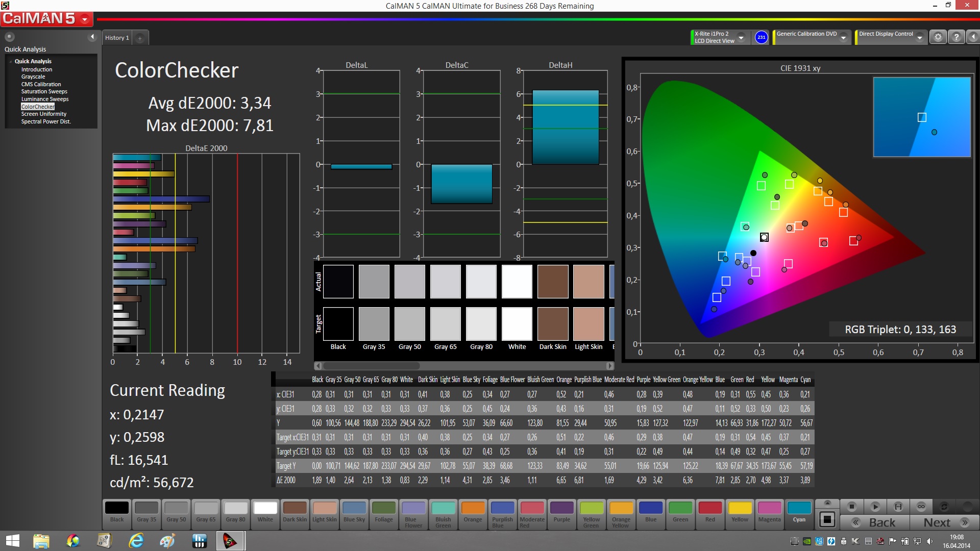
Task: Expand the up arrow above pattern icon
Action: 827,503
